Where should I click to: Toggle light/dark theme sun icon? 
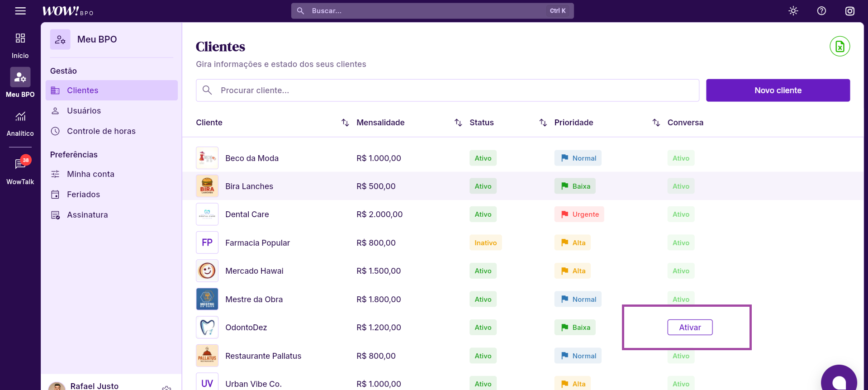click(x=793, y=11)
